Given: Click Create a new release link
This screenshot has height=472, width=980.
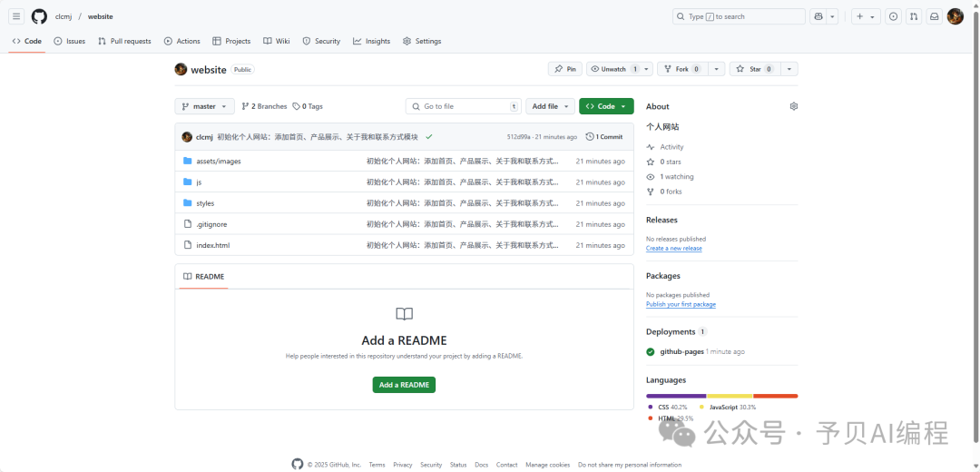Looking at the screenshot, I should tap(673, 248).
